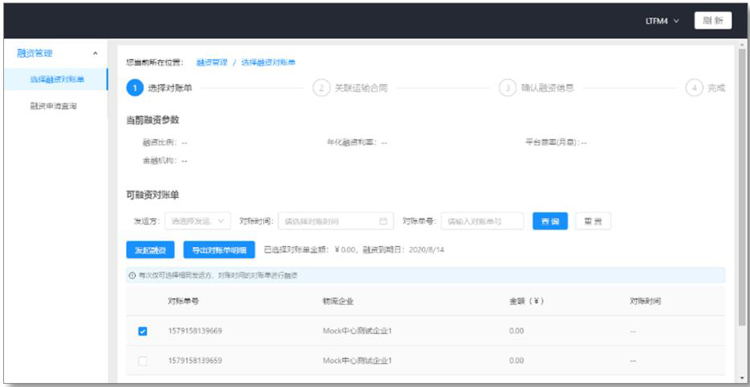Click 选择融资对账单 breadcrumb link
750x387 pixels.
pyautogui.click(x=268, y=62)
